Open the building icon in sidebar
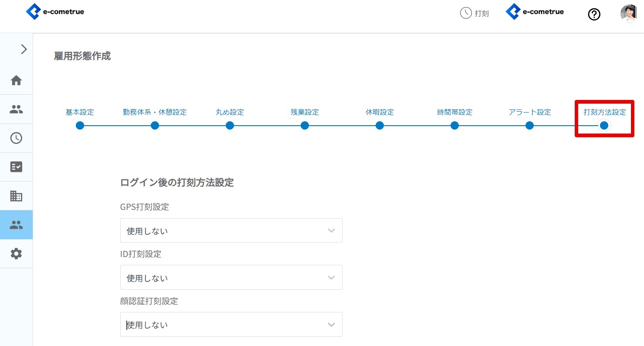 (x=16, y=196)
